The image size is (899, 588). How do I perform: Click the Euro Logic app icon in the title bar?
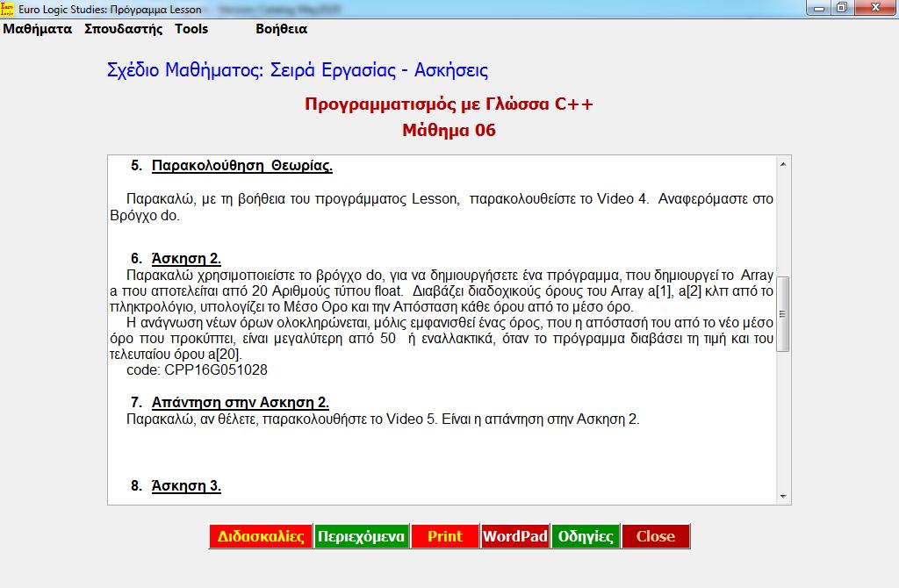(7, 9)
